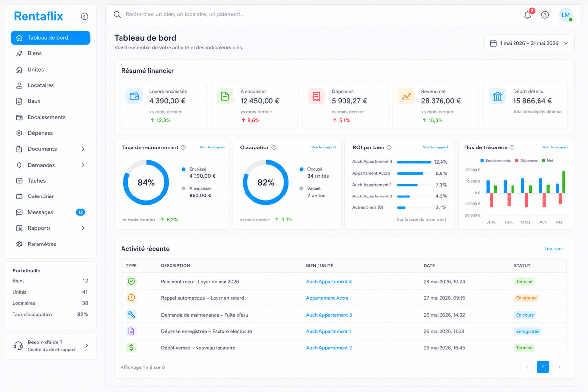Collapse the sidebar with the arrow icon

click(x=84, y=16)
